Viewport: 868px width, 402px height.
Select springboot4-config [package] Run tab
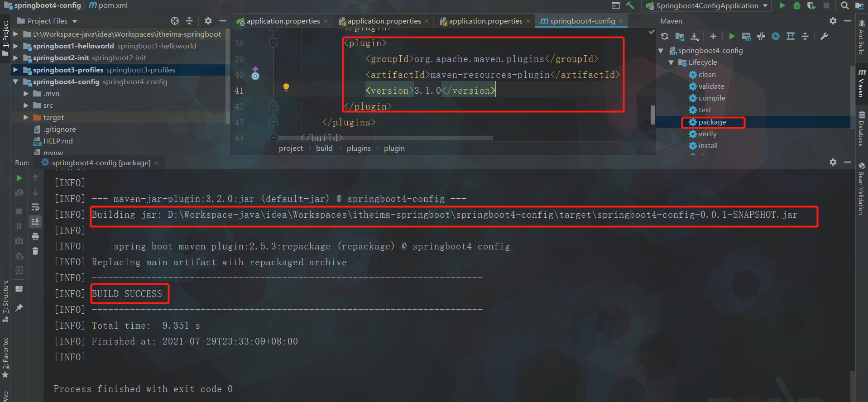point(101,163)
